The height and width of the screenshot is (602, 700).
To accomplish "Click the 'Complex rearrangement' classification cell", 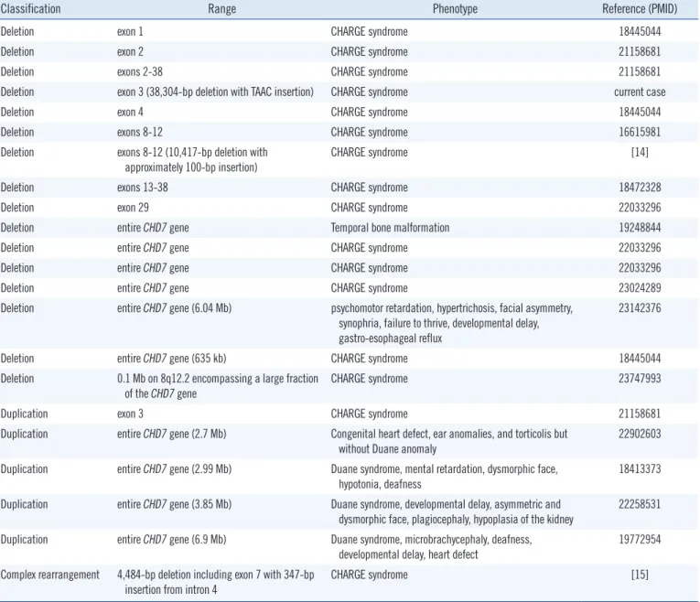I will click(50, 575).
